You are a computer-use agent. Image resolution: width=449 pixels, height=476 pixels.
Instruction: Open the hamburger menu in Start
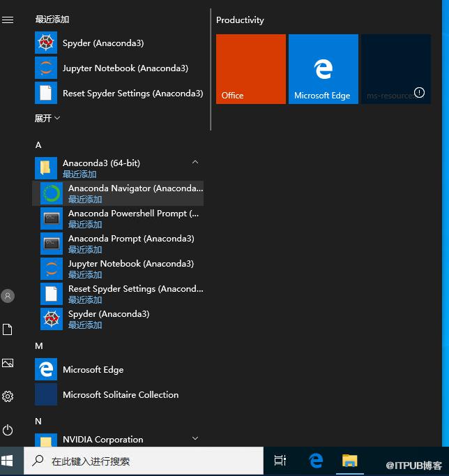[x=8, y=20]
